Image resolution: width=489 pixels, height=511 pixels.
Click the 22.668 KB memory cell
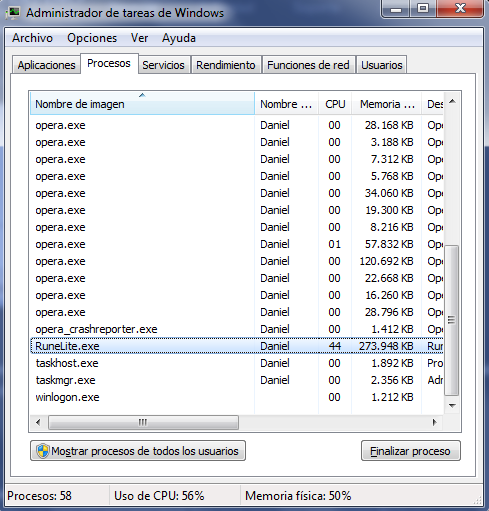click(389, 278)
